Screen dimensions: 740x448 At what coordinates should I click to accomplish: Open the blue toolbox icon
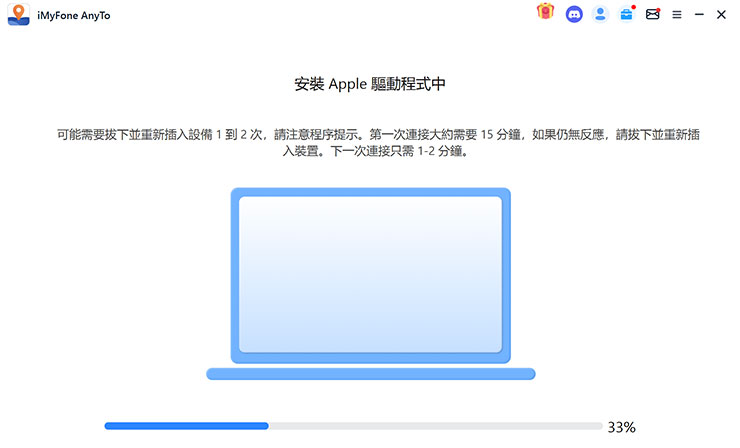click(627, 14)
